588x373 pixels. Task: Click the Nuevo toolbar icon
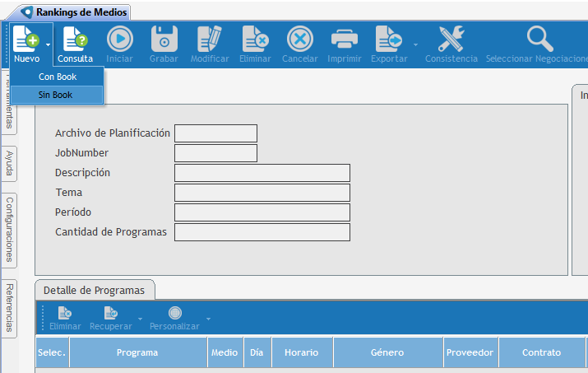26,39
